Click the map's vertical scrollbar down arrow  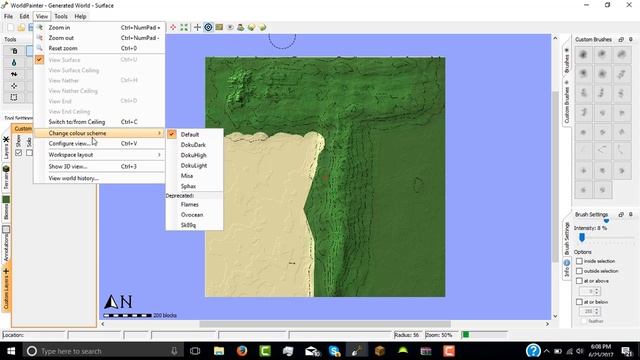tap(555, 316)
